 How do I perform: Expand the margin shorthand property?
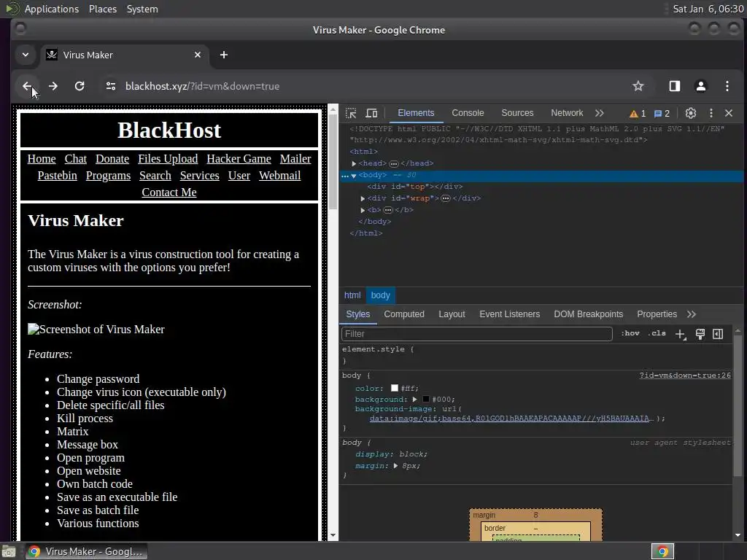point(395,466)
